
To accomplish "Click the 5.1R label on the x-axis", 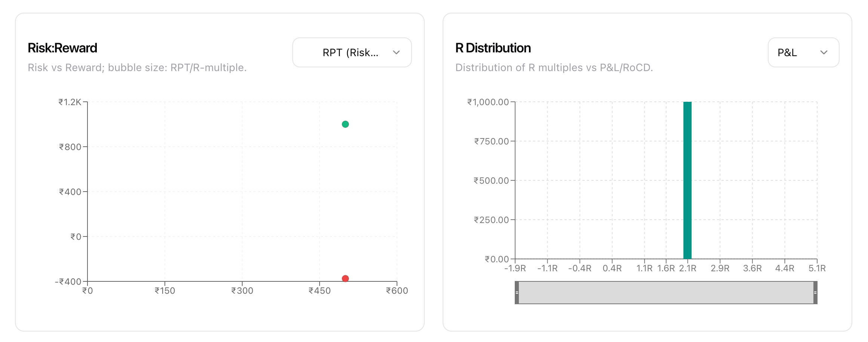I will (x=817, y=268).
